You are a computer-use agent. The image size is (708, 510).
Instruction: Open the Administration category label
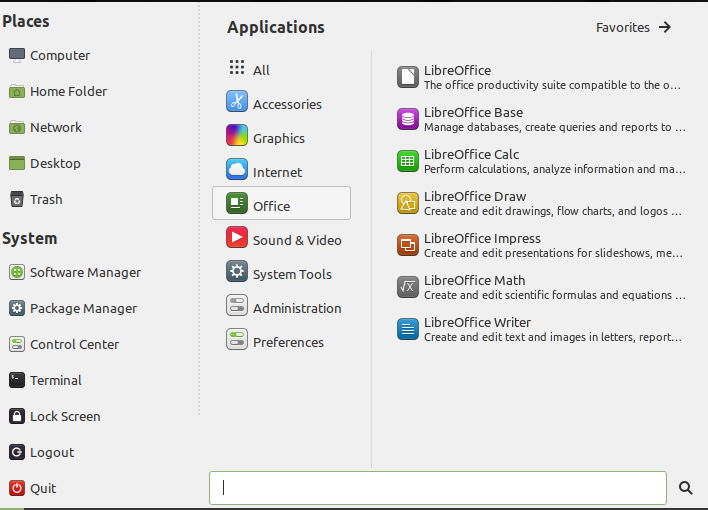tap(297, 308)
